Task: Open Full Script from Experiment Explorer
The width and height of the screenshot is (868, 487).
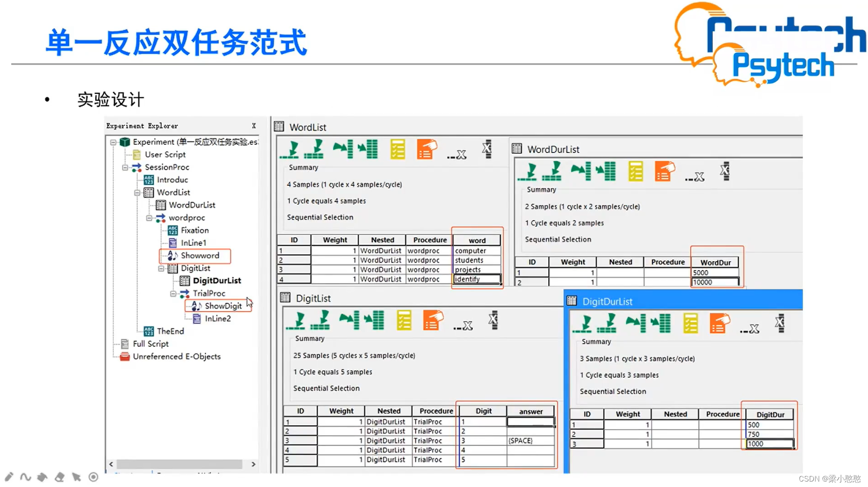Action: (150, 344)
